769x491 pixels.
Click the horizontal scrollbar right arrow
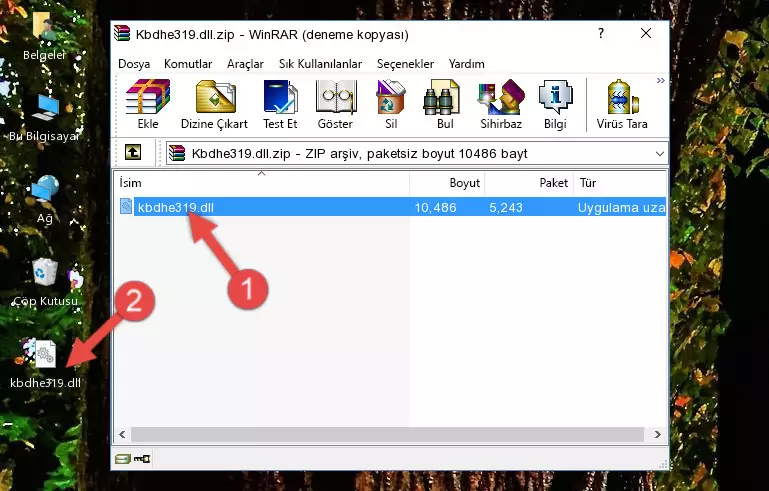coord(658,435)
